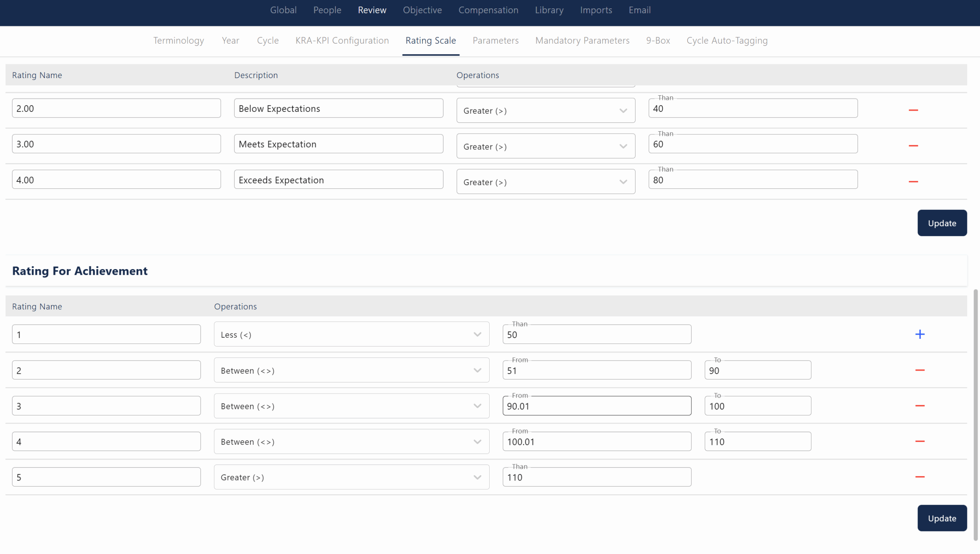980x554 pixels.
Task: Click Update button above Rating For Achievement
Action: coord(942,223)
